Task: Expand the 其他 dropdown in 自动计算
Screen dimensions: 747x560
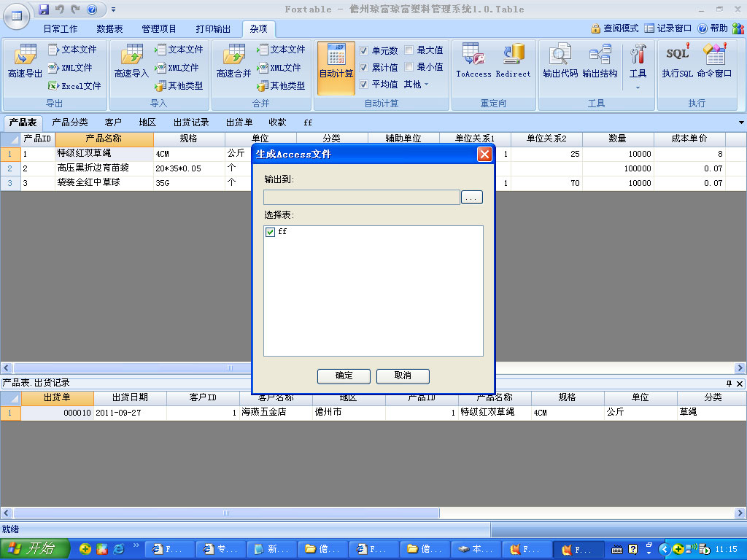Action: [417, 85]
